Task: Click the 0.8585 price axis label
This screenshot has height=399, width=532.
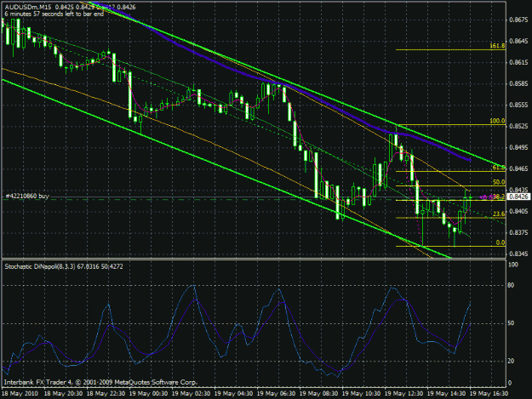Action: click(x=518, y=83)
